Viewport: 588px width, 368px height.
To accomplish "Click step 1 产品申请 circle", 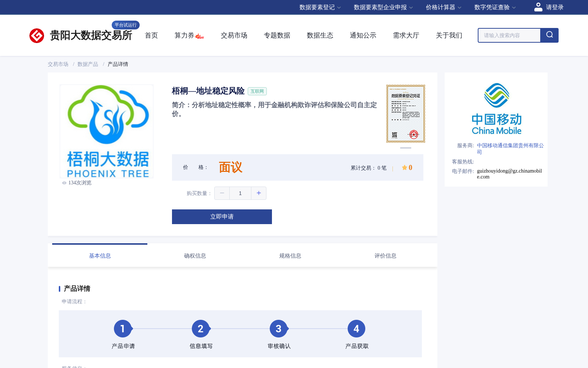I will click(123, 329).
